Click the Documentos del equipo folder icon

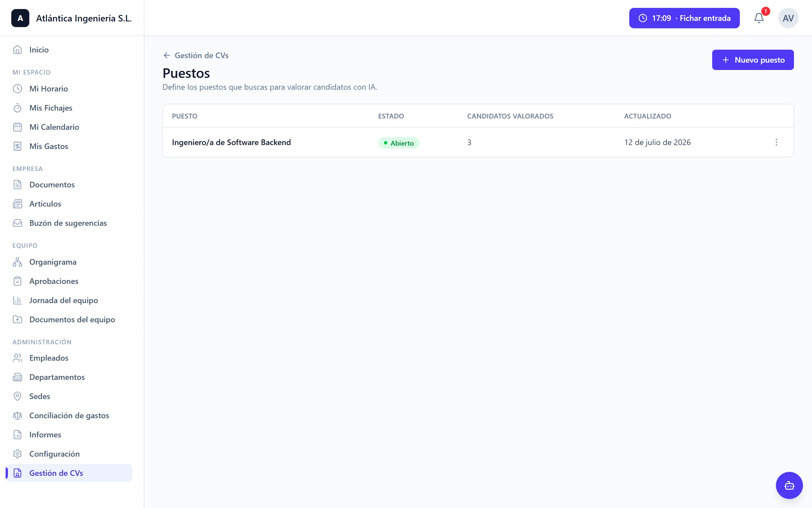tap(17, 319)
